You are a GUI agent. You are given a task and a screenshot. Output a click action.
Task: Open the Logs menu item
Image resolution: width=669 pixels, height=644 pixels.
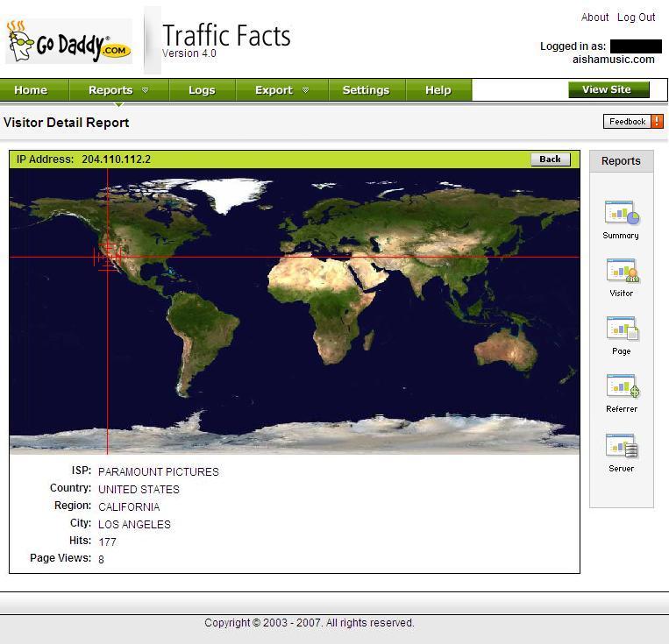click(202, 90)
